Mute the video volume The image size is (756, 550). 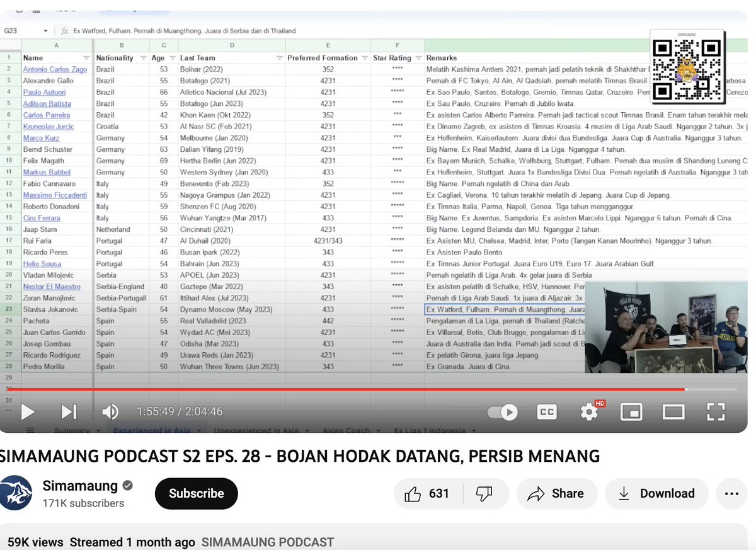point(110,412)
